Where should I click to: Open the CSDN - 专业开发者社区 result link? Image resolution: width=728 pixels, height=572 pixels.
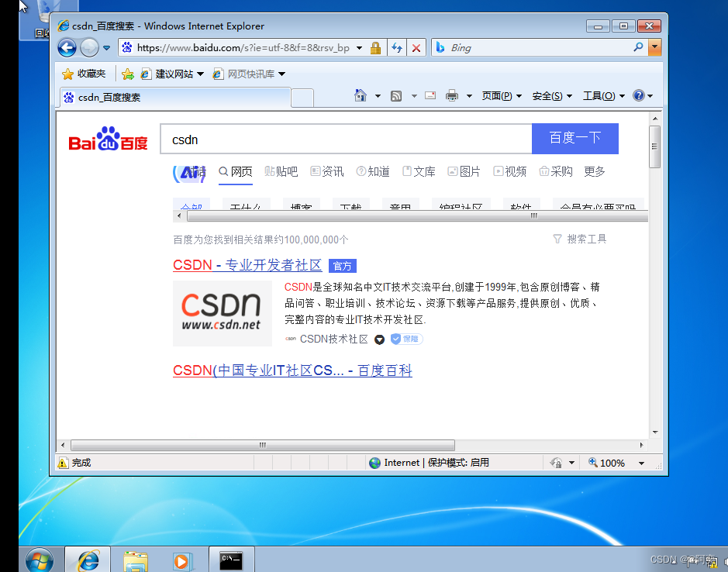247,265
